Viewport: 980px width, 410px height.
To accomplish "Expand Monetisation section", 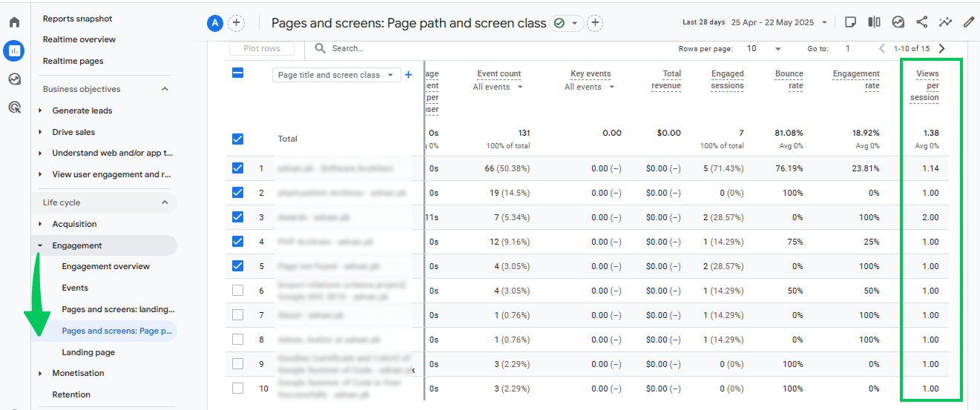I will coord(40,373).
